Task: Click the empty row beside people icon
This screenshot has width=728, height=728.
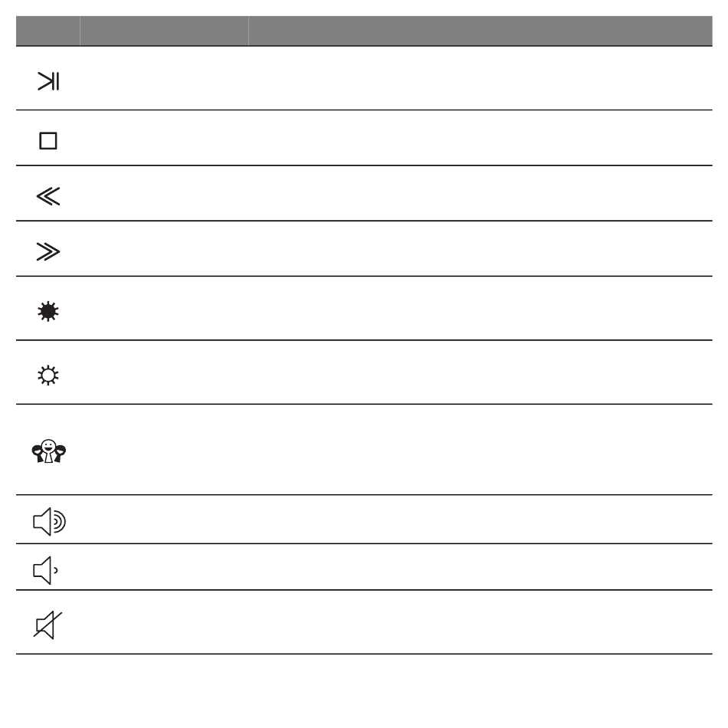Action: click(x=396, y=449)
